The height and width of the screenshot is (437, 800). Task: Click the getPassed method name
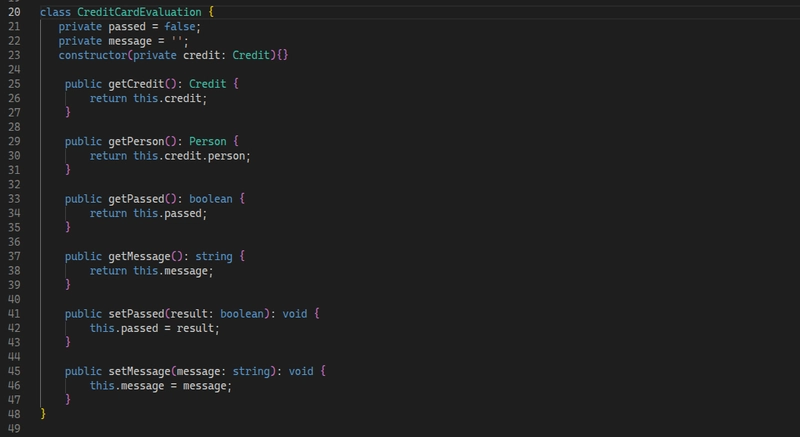click(136, 199)
